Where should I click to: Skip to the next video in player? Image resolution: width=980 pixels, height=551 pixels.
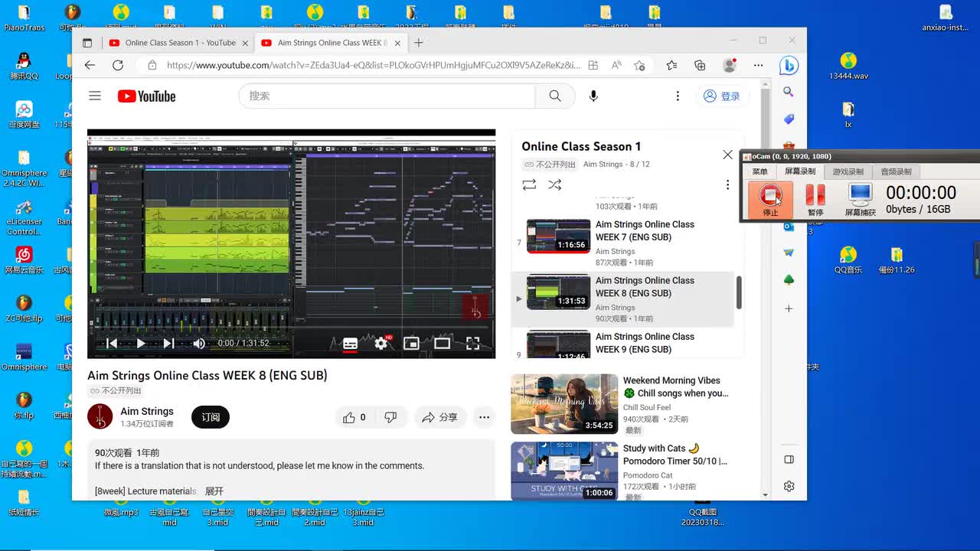pos(168,344)
